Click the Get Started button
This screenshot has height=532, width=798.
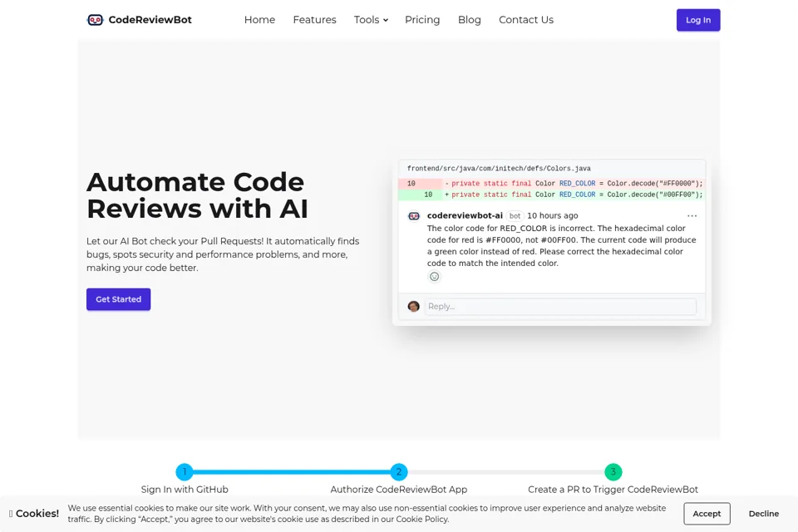coord(119,299)
